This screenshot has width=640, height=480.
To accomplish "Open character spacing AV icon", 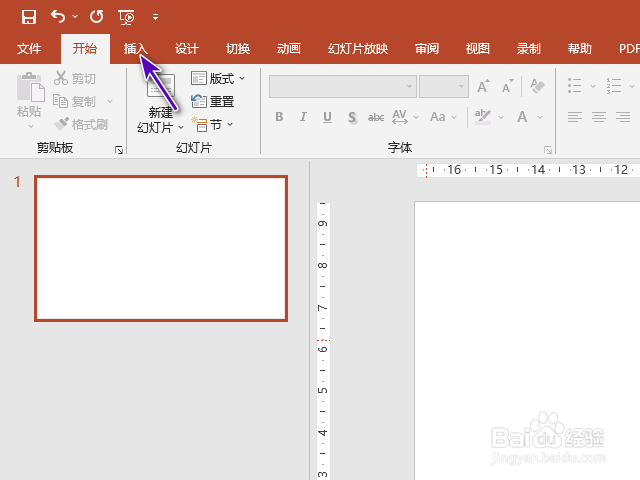I will (x=400, y=117).
